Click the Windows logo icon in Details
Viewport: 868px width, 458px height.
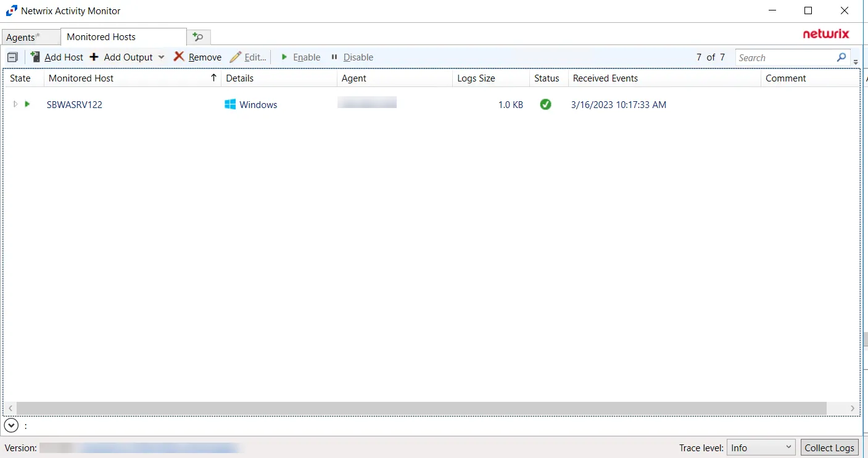(x=230, y=104)
